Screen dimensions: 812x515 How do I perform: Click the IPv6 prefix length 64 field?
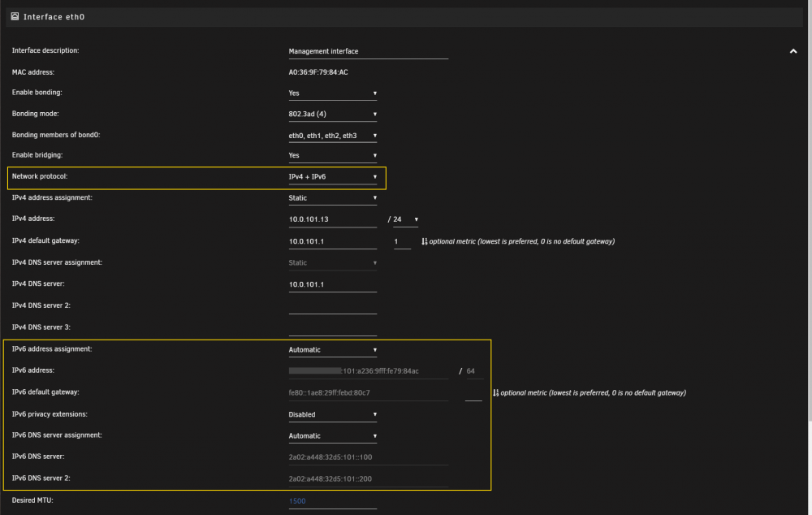pyautogui.click(x=474, y=371)
